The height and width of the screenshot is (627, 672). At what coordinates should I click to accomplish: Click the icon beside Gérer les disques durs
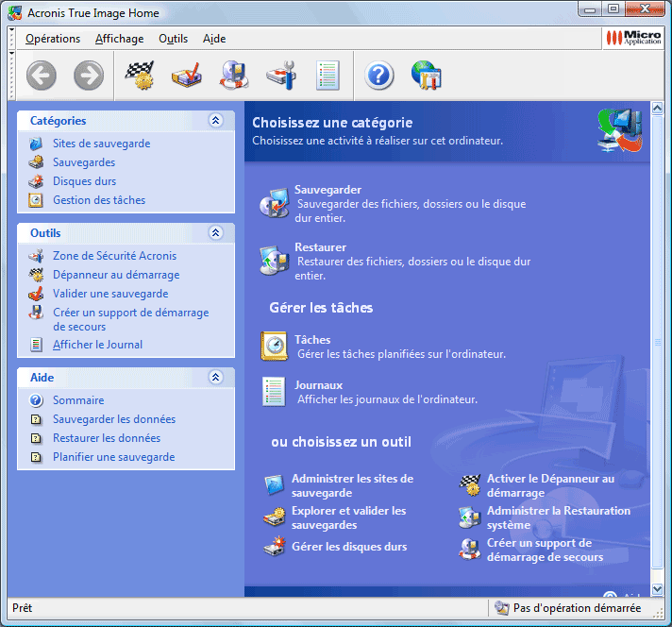(275, 546)
